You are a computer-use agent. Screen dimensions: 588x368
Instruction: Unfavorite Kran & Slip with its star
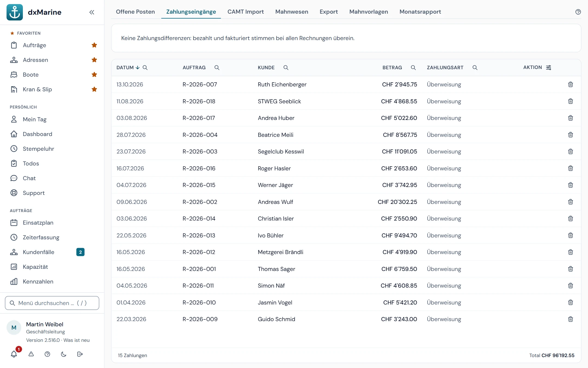[94, 89]
